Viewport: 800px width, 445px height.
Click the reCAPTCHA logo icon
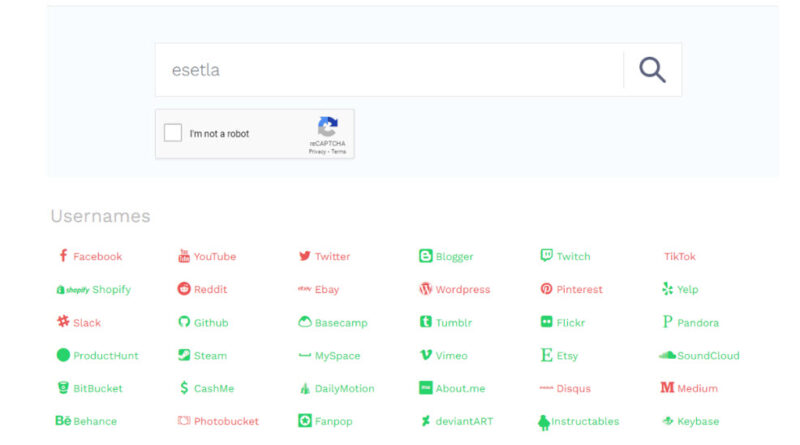328,127
